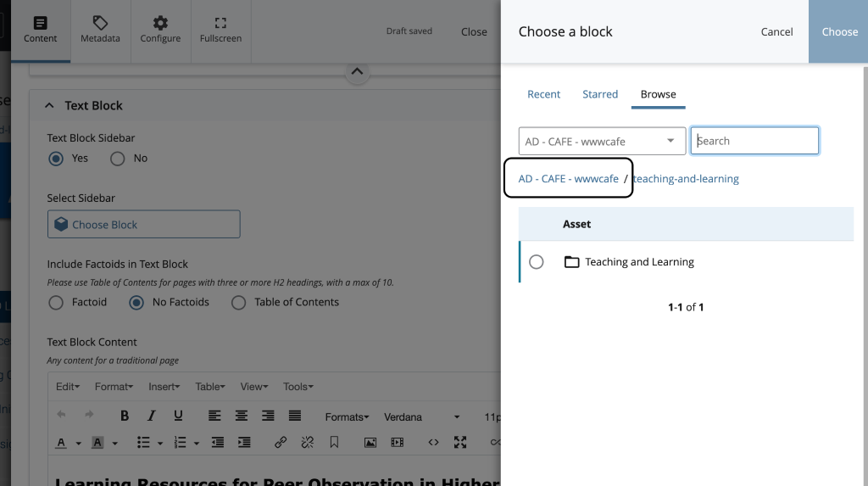Open the editor View menu
Screen dimensions: 868x486
(x=254, y=387)
